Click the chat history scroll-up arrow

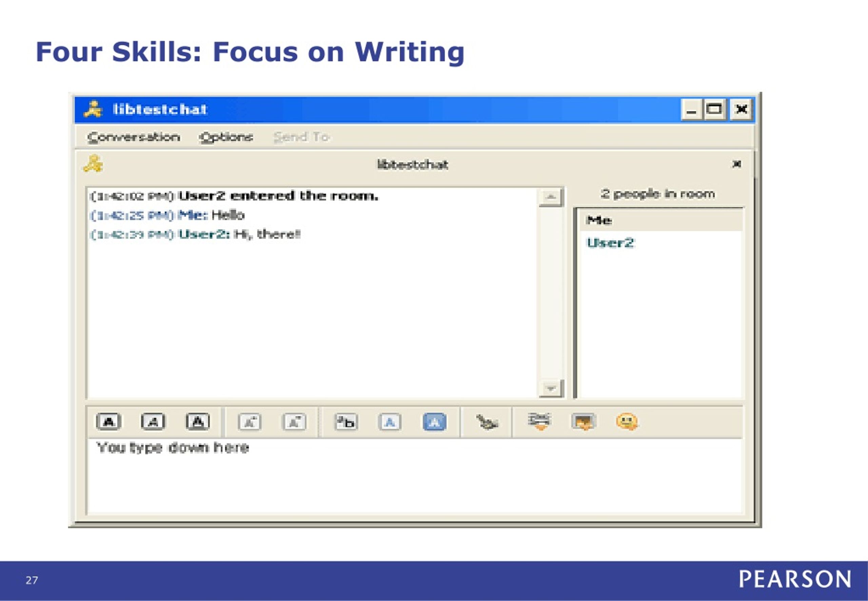click(x=551, y=197)
